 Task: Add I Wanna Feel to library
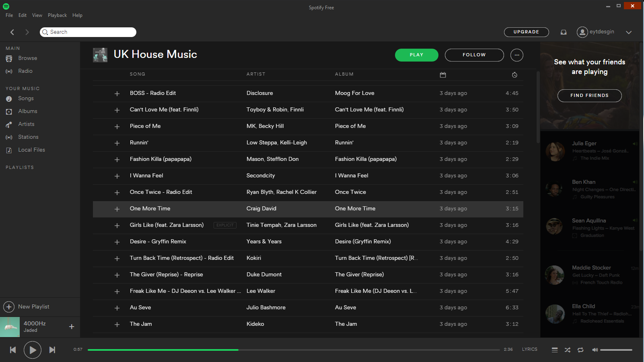[x=117, y=176]
